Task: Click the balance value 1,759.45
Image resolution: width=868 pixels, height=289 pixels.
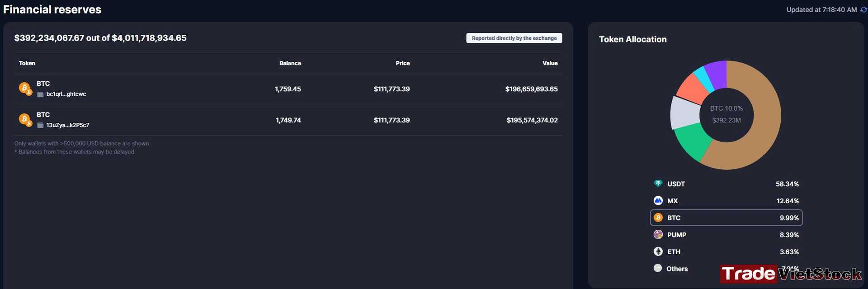Action: pyautogui.click(x=288, y=89)
